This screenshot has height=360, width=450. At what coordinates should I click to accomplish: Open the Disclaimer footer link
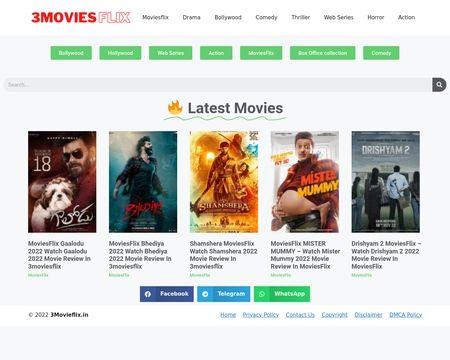click(368, 315)
